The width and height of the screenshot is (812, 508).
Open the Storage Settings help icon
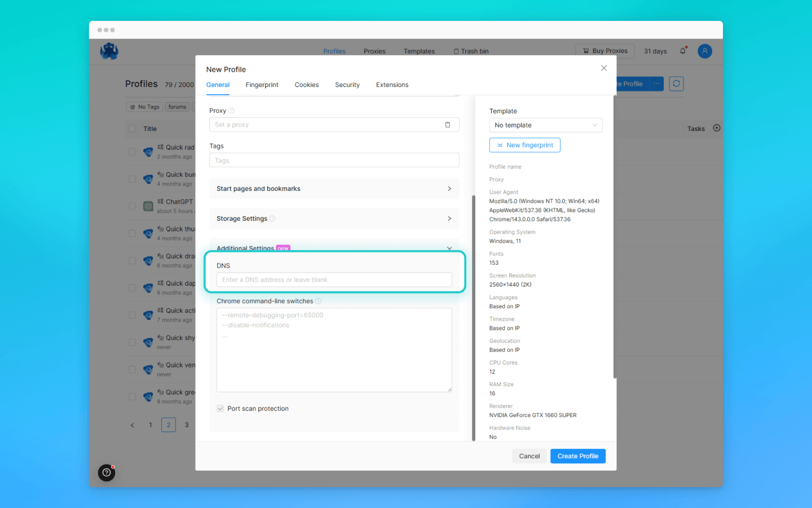pos(272,218)
